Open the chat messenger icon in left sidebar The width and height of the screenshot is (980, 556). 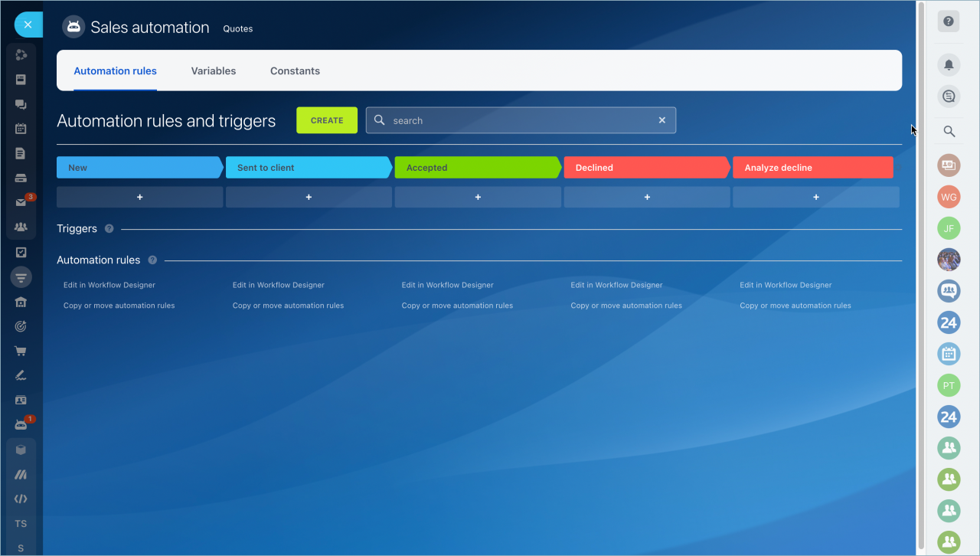pos(21,104)
